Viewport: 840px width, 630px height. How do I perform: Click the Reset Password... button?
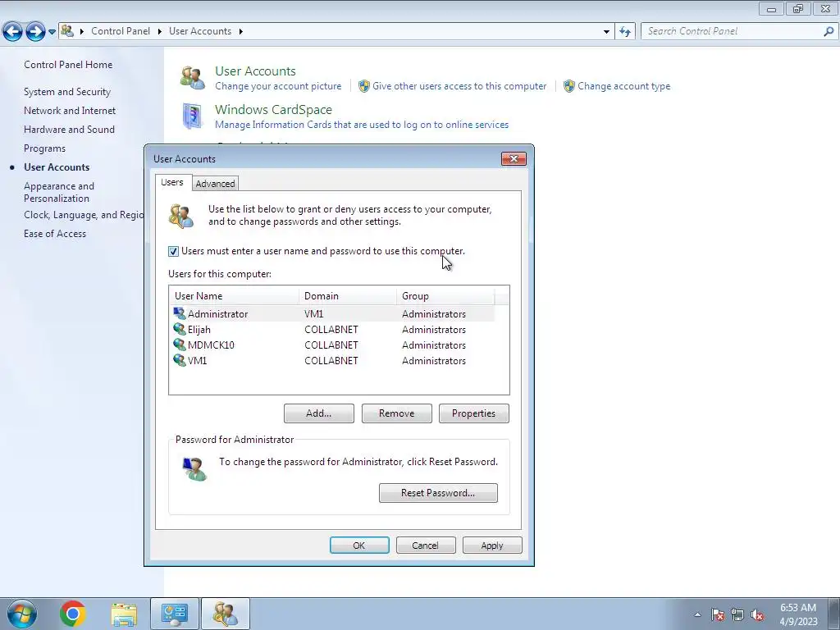pos(438,493)
